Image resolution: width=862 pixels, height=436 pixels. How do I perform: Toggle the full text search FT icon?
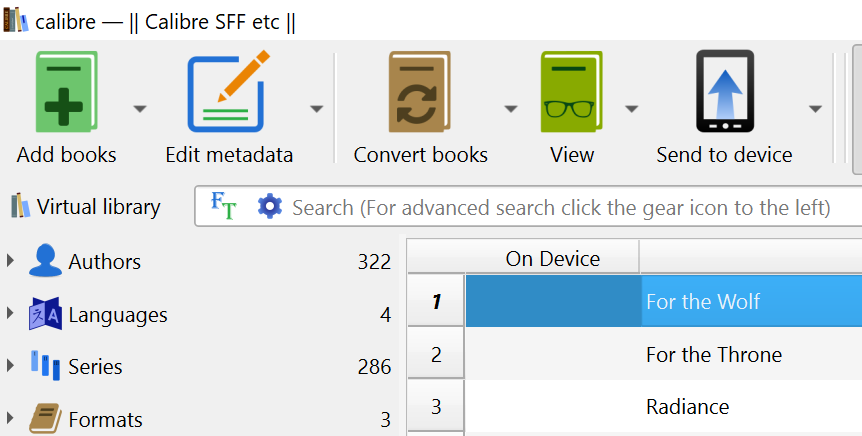pyautogui.click(x=224, y=207)
